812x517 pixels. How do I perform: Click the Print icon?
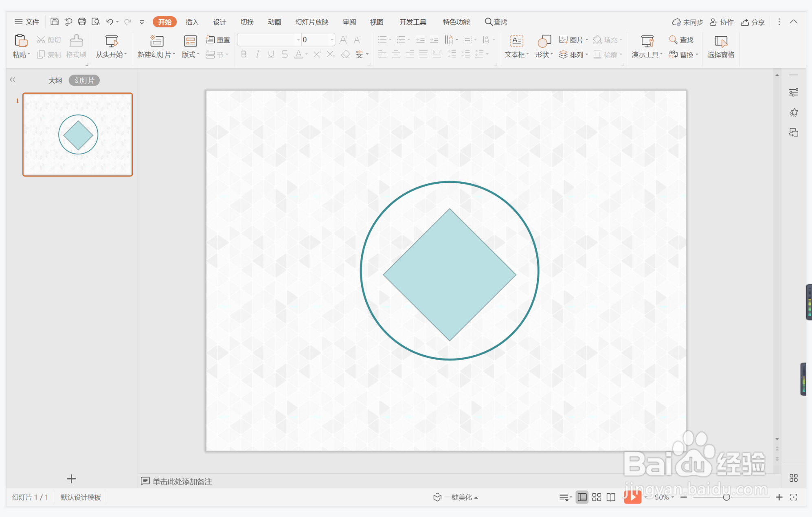point(82,22)
